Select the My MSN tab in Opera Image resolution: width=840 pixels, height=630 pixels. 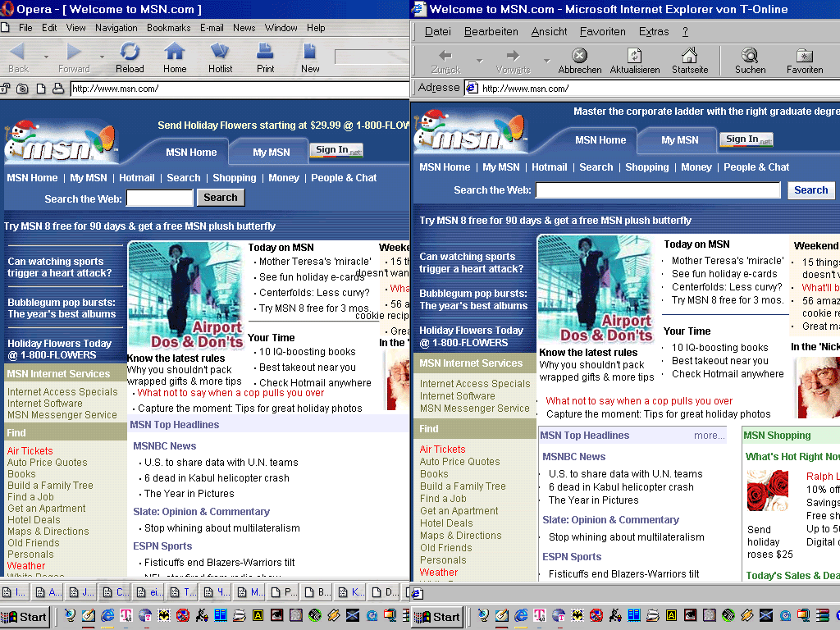click(x=271, y=152)
